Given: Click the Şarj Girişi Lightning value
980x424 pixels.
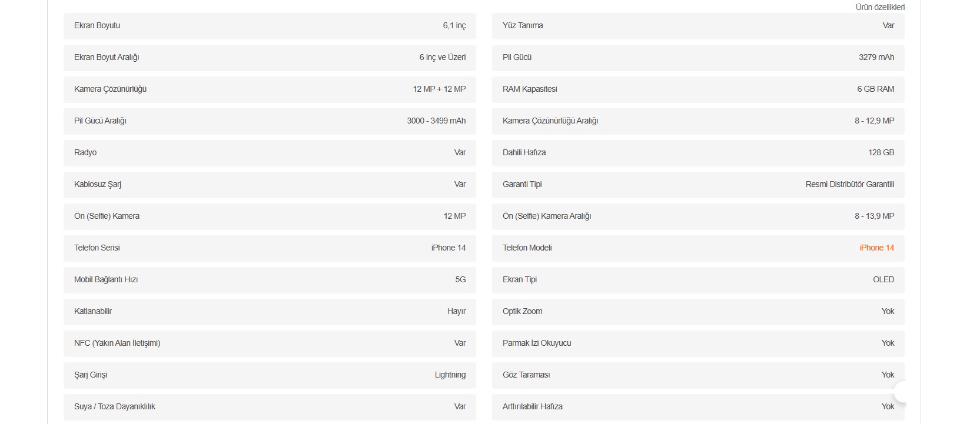Looking at the screenshot, I should (450, 375).
